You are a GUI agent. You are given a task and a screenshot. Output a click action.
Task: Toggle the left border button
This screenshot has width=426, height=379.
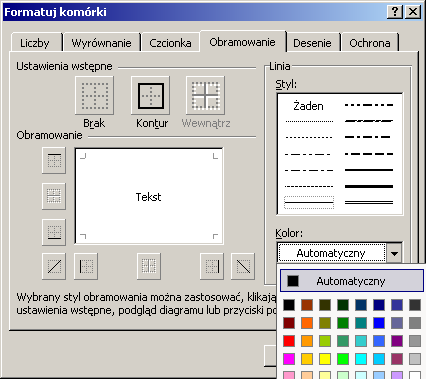pos(86,266)
